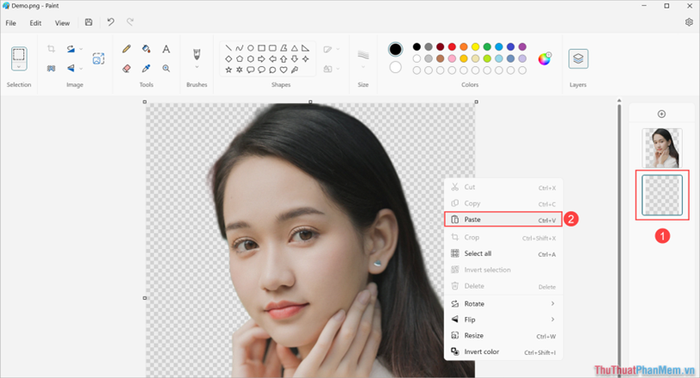700x378 pixels.
Task: Select the Fill bucket tool
Action: tap(146, 49)
